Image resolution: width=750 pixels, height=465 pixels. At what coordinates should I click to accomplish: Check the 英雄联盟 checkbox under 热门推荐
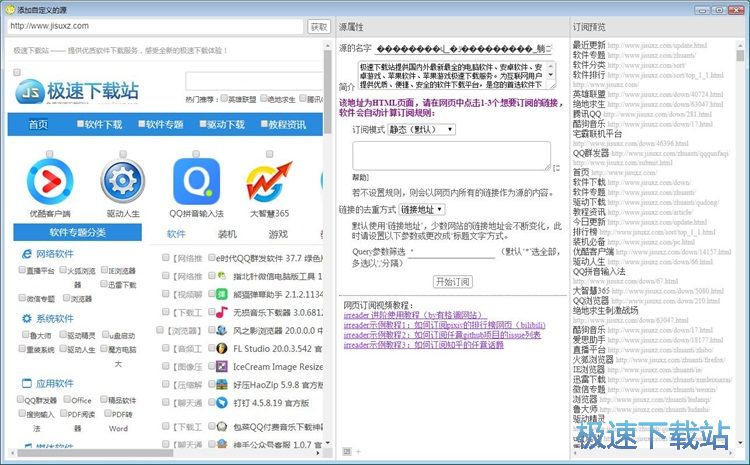pos(224,98)
